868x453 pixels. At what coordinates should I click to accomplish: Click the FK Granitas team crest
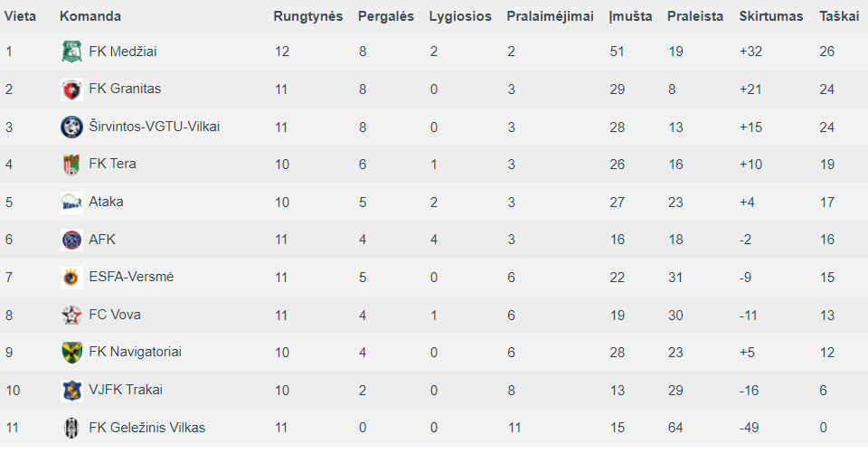point(71,90)
